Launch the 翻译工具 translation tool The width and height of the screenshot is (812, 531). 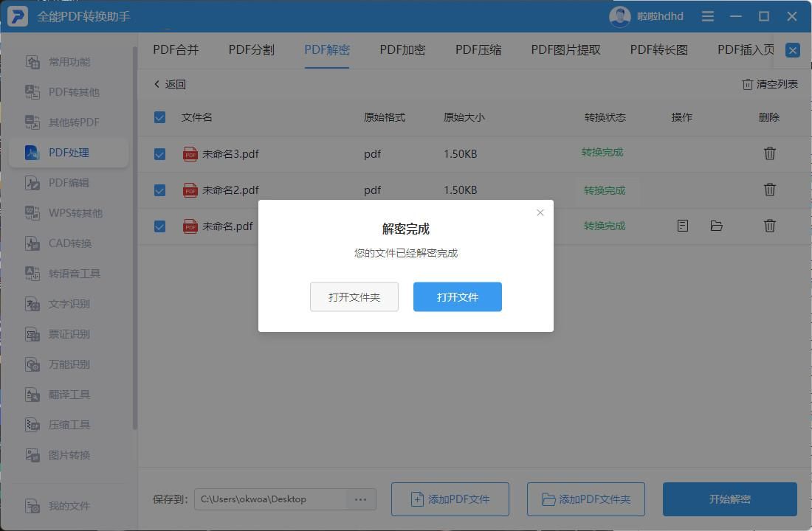point(69,394)
